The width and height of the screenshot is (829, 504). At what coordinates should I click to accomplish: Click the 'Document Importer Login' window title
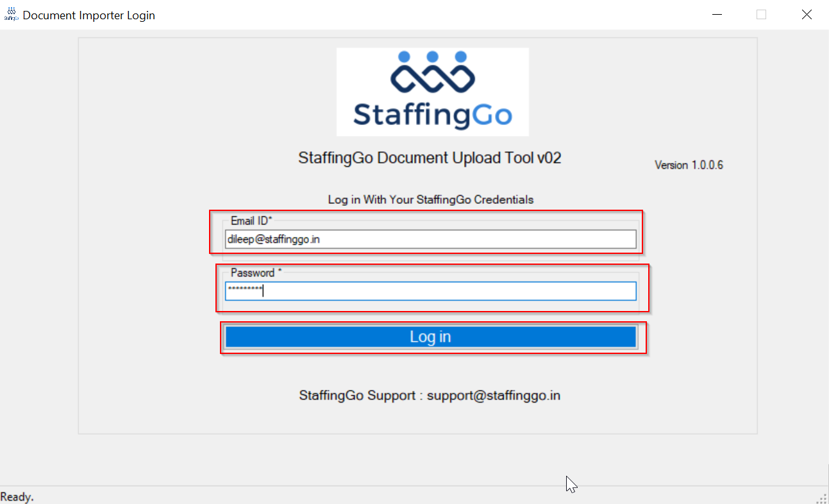89,15
